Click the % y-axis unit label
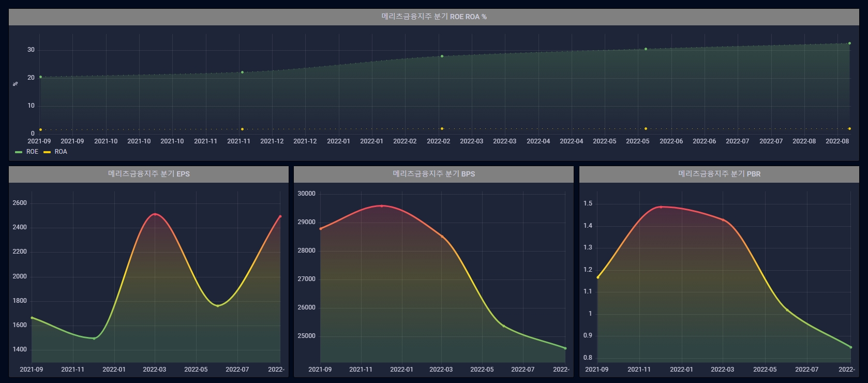 pyautogui.click(x=15, y=83)
